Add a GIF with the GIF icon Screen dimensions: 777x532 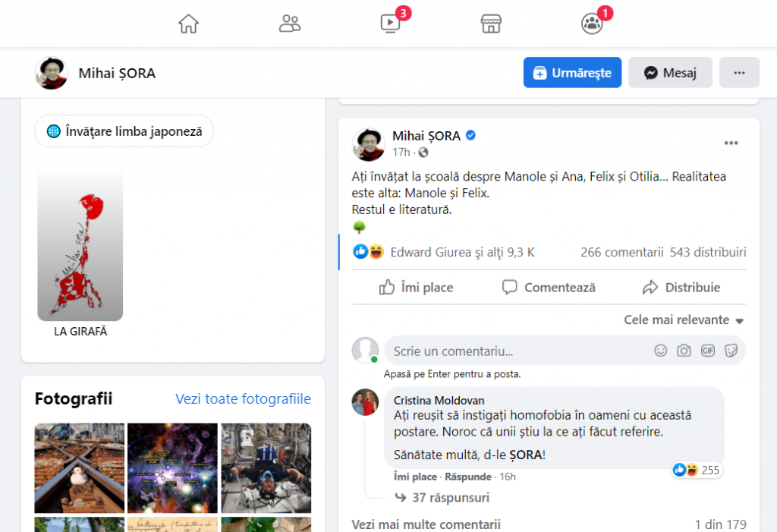(708, 351)
